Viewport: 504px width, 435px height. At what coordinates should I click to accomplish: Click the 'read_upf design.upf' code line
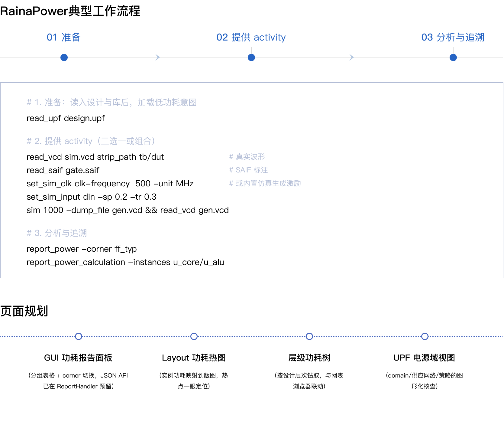coord(66,118)
